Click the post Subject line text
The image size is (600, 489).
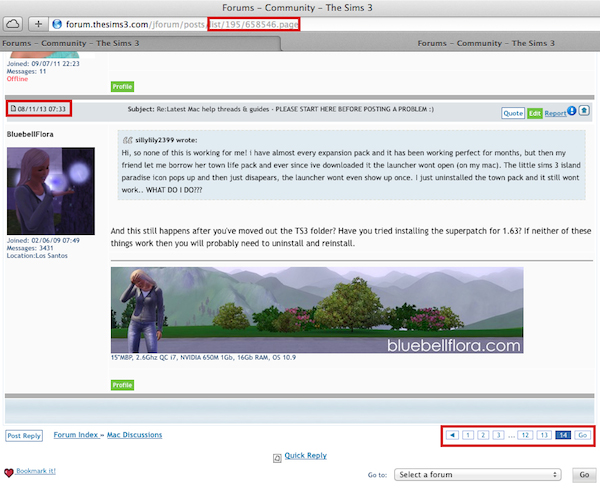pyautogui.click(x=281, y=109)
